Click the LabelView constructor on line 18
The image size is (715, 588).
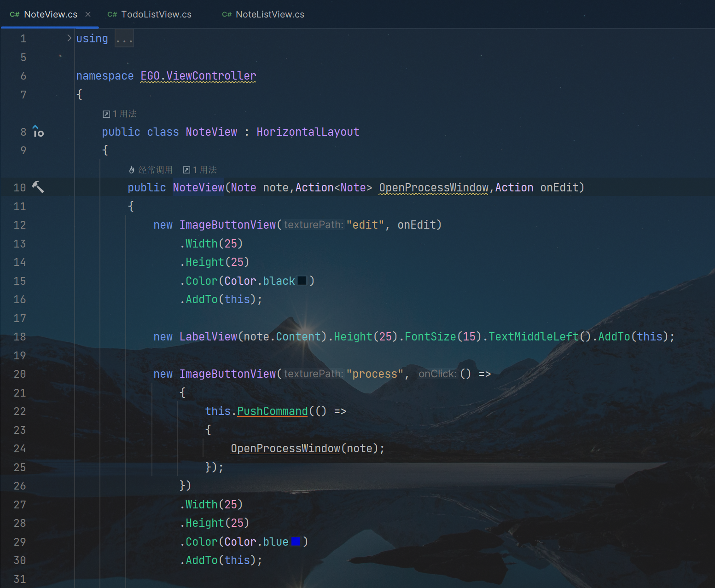(x=208, y=337)
